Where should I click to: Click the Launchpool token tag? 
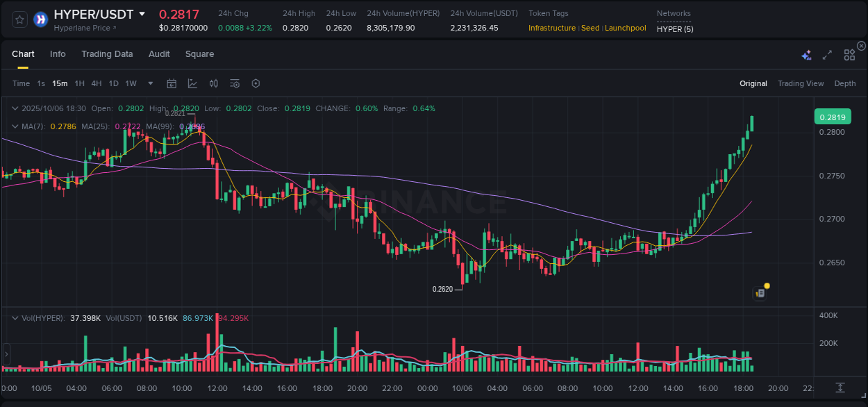625,28
